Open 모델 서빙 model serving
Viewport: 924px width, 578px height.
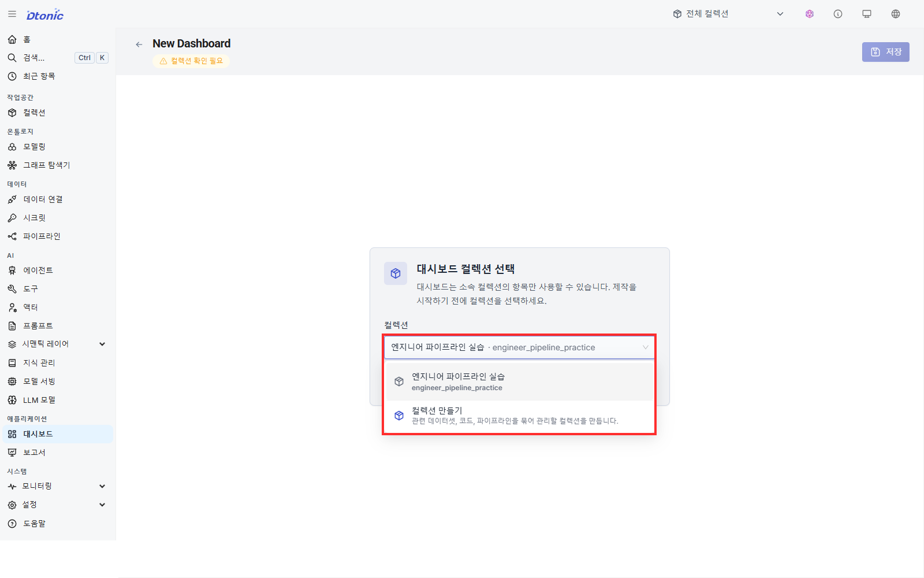pos(58,381)
